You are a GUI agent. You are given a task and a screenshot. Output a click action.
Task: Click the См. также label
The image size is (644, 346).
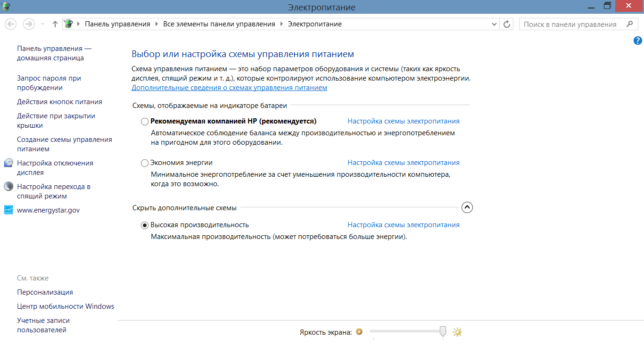coord(33,278)
